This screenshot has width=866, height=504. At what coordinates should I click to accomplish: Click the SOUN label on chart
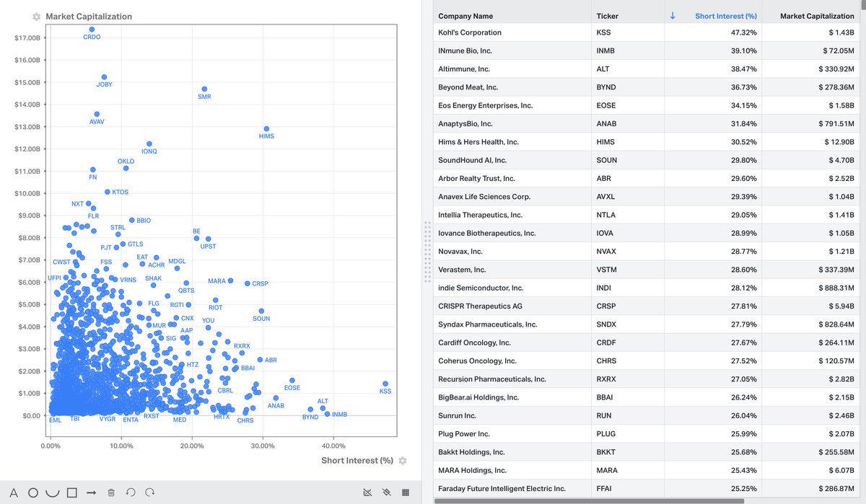click(x=261, y=319)
